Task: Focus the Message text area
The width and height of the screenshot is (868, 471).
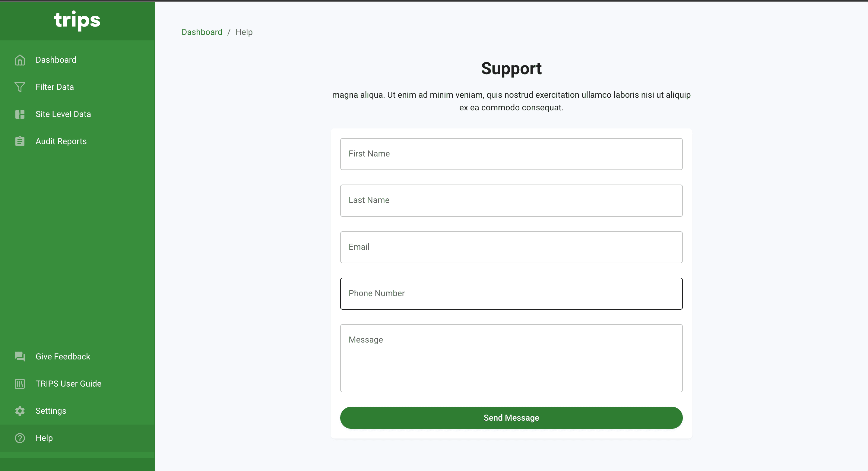Action: (x=511, y=358)
